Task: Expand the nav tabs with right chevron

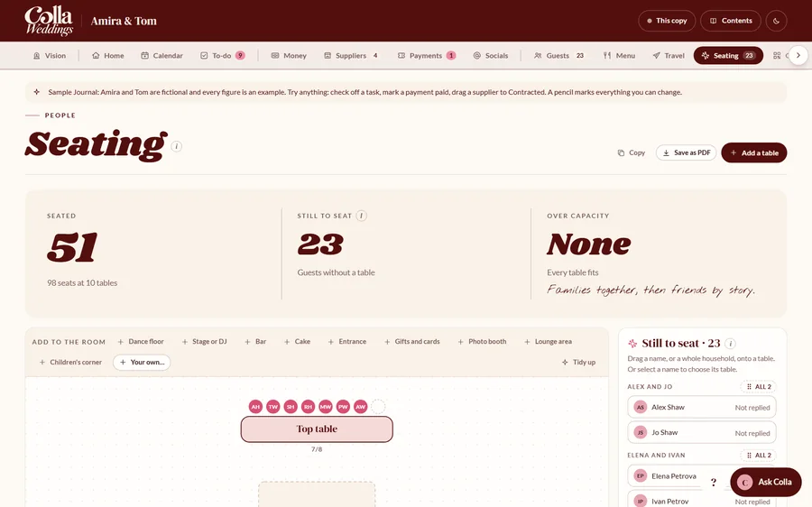Action: tap(798, 55)
